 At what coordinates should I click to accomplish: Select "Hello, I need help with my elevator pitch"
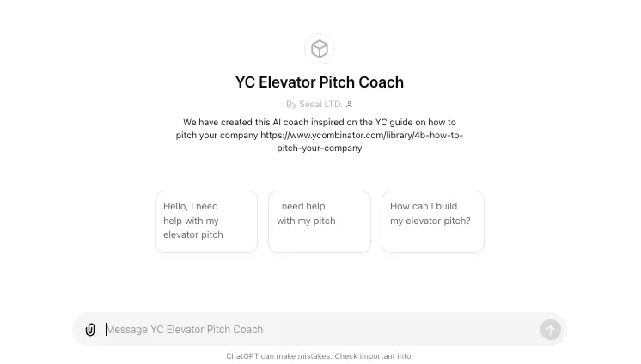point(206,221)
